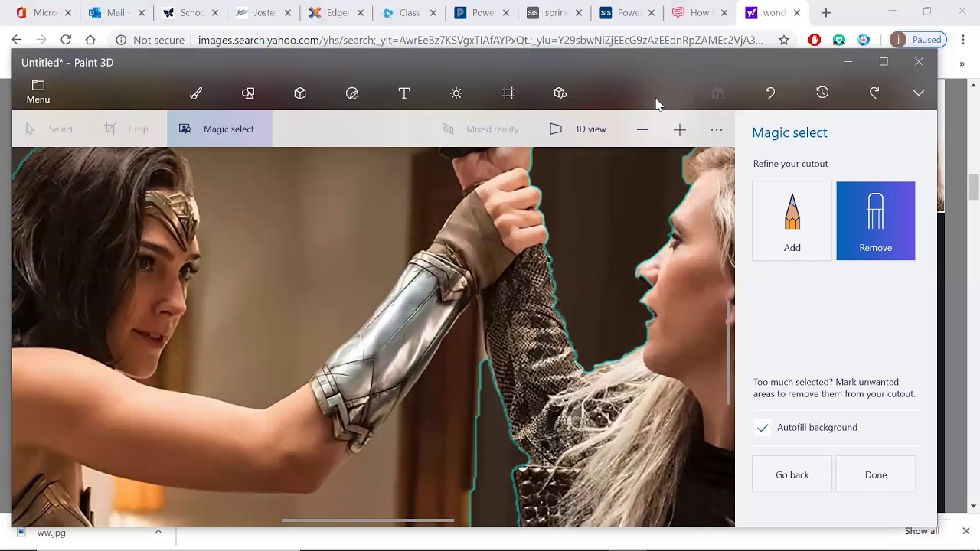Open the 2D shapes tool
Screen dimensions: 980x551
(248, 93)
